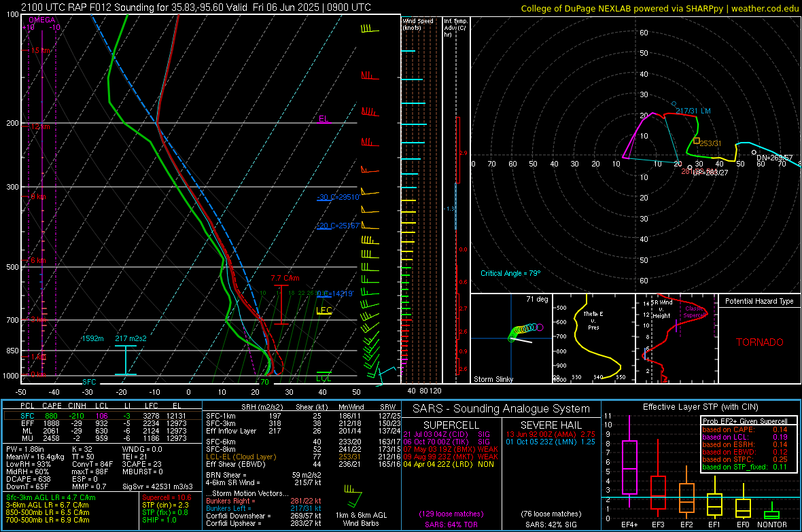Click the red TORNADO hazard text
802x532 pixels.
click(x=760, y=342)
